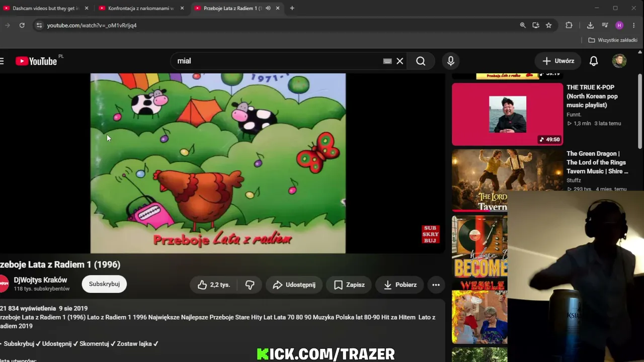Open a new browser tab
Viewport: 644px width, 362px height.
292,8
